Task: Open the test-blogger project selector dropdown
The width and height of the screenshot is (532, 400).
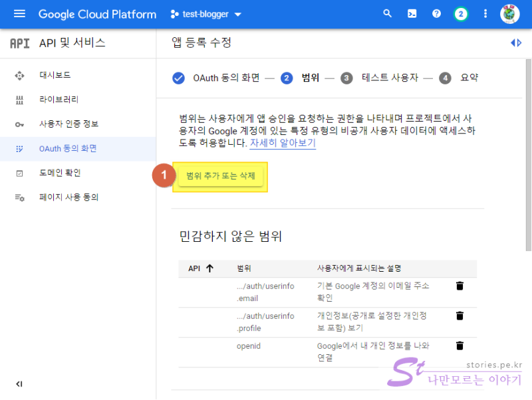Action: [x=205, y=14]
